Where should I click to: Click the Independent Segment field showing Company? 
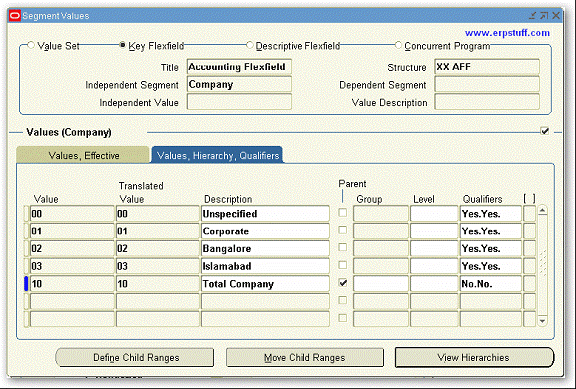239,84
